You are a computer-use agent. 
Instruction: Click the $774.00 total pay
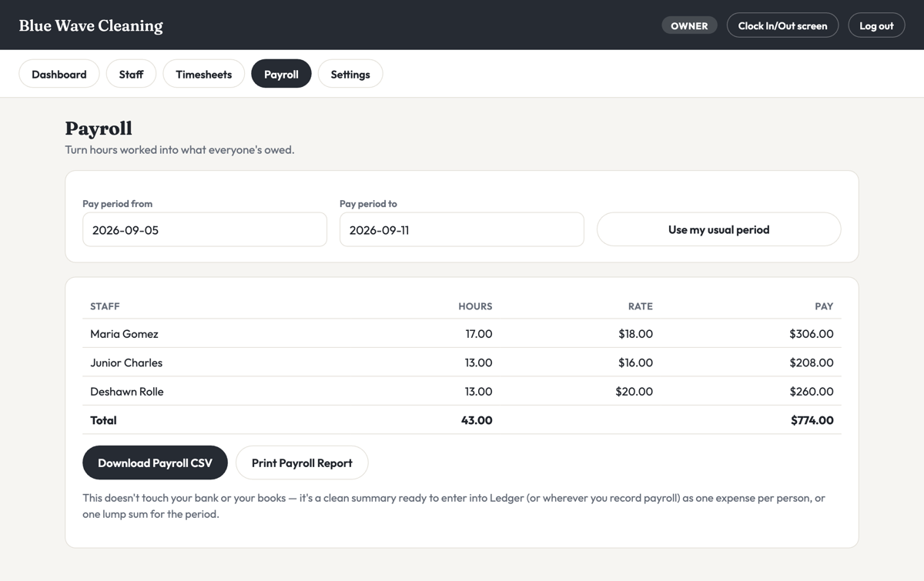pyautogui.click(x=812, y=420)
